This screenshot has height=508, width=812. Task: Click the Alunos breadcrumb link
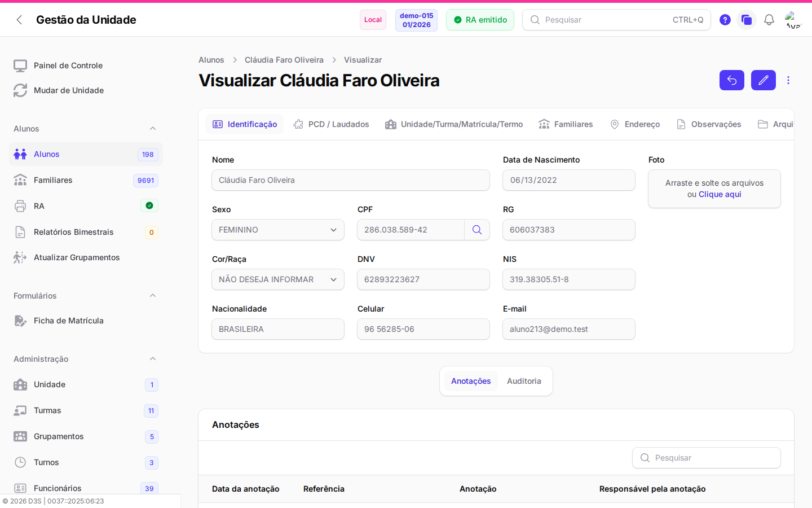[x=211, y=60]
